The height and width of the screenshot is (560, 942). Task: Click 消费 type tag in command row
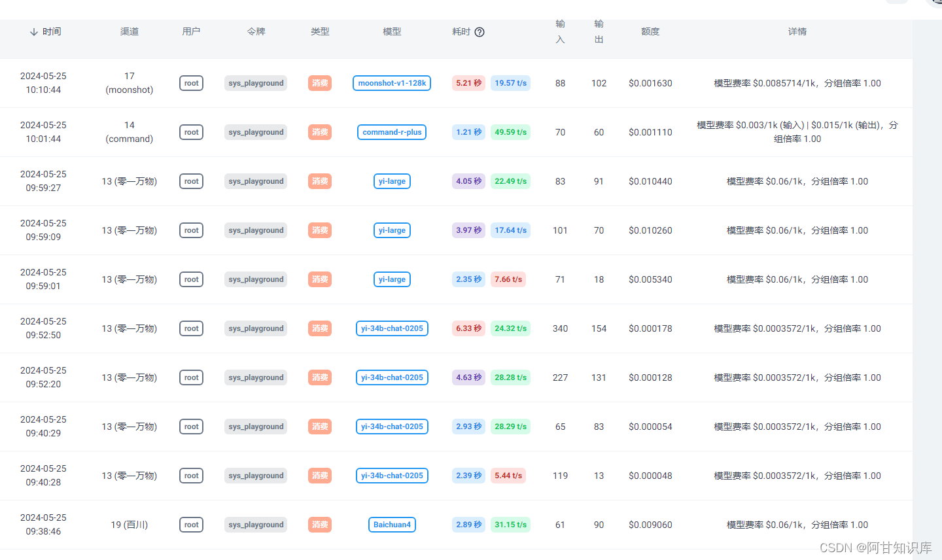[x=320, y=132]
